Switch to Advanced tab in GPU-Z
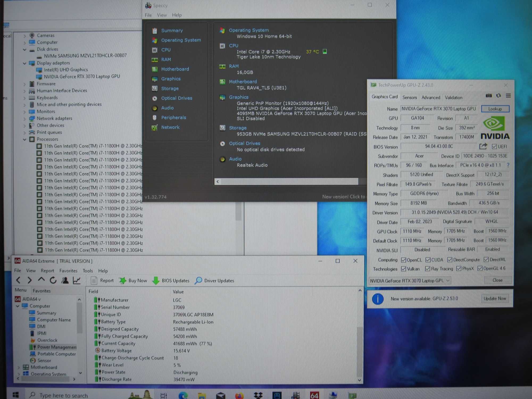Screen dimensions: 532x399 431,97
